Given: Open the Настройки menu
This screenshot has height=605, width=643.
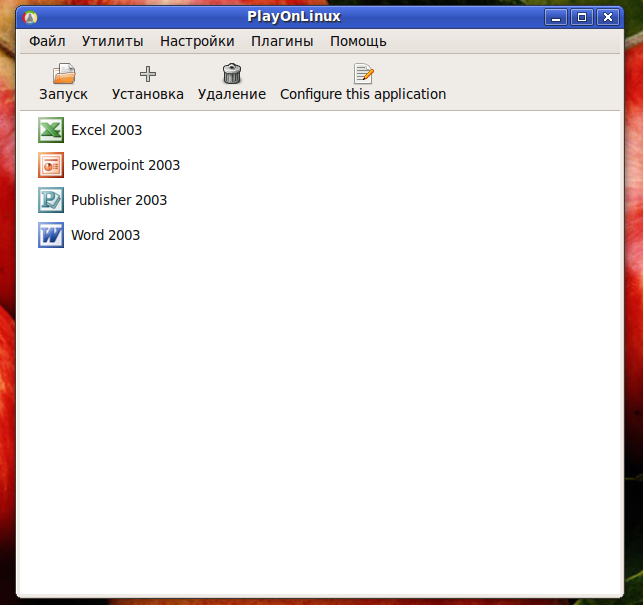Looking at the screenshot, I should tap(197, 41).
